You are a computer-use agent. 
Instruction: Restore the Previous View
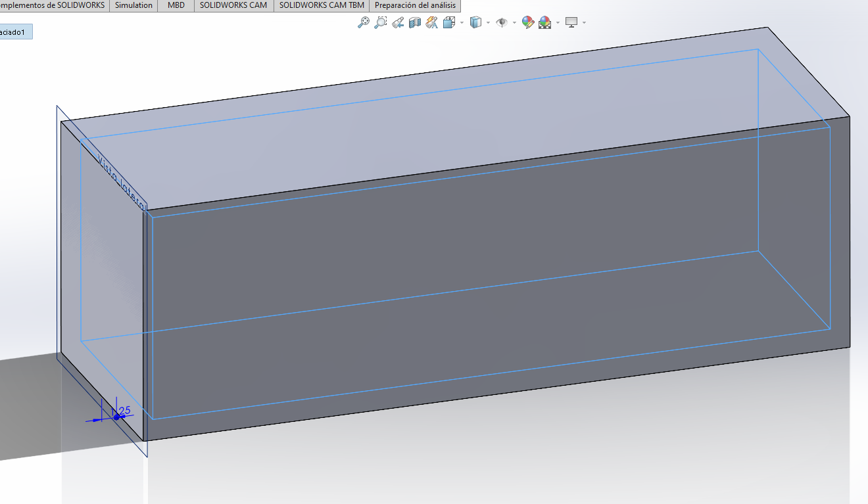click(x=397, y=22)
